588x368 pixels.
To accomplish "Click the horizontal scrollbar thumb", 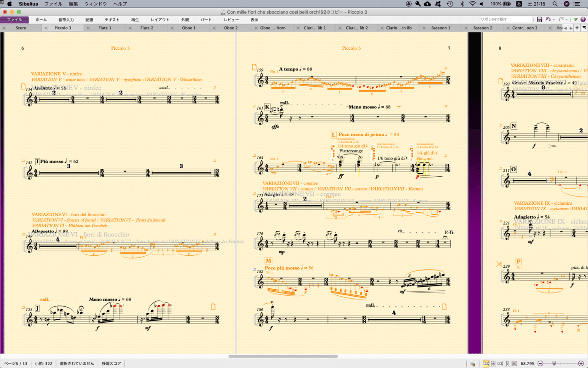I will (283, 356).
